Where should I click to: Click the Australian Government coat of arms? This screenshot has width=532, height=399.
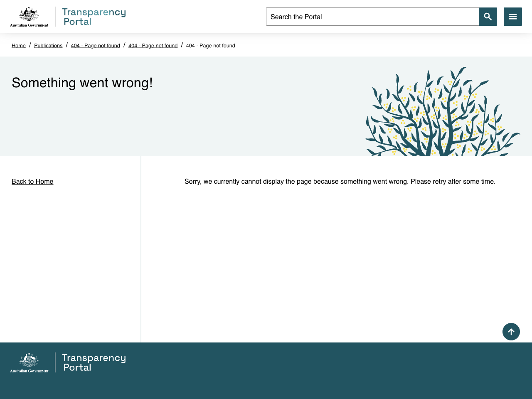click(x=29, y=16)
